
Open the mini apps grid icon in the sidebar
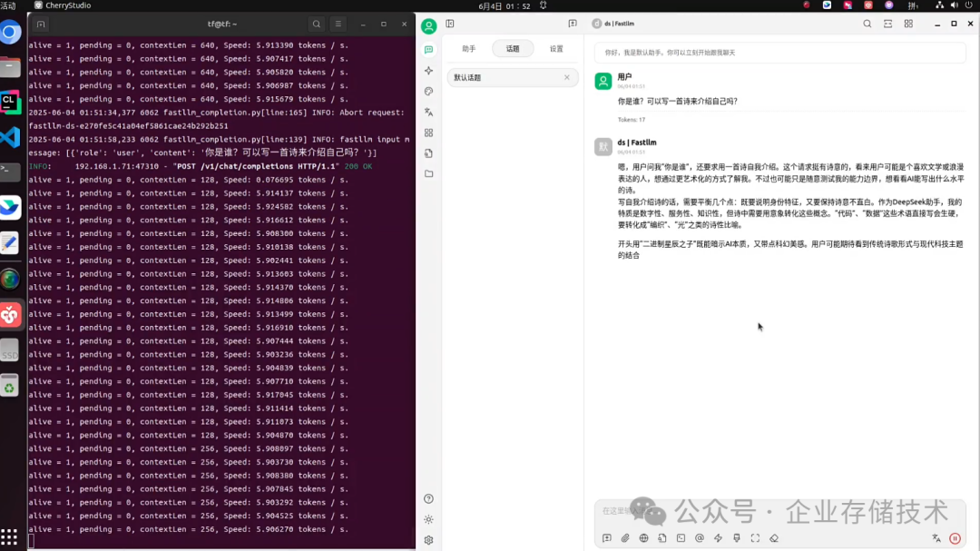pyautogui.click(x=428, y=133)
